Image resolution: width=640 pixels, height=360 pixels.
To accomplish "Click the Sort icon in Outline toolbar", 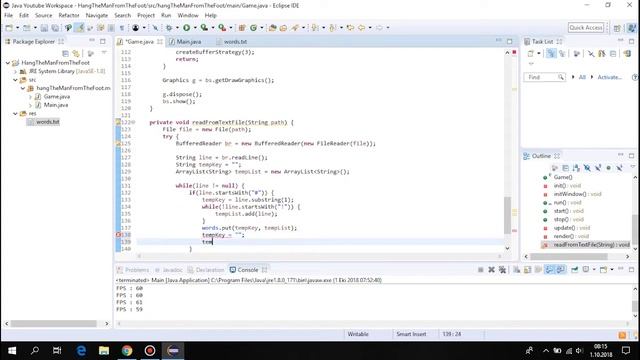I will [576, 168].
